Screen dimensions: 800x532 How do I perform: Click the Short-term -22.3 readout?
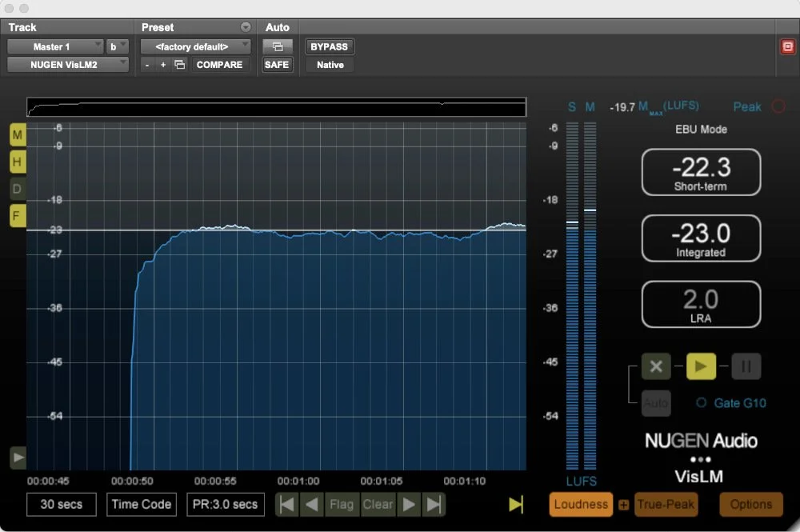tap(701, 173)
